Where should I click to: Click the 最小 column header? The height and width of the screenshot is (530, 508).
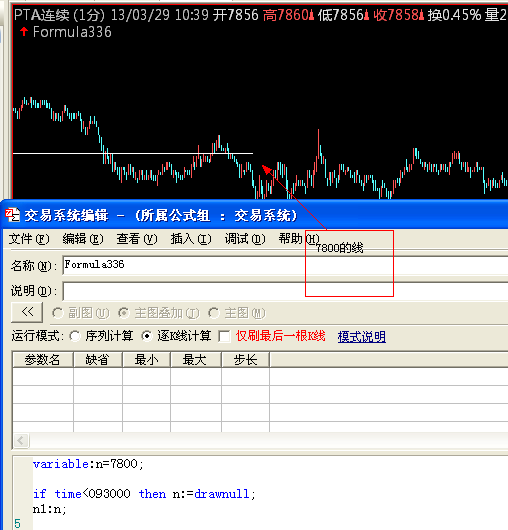(x=146, y=360)
